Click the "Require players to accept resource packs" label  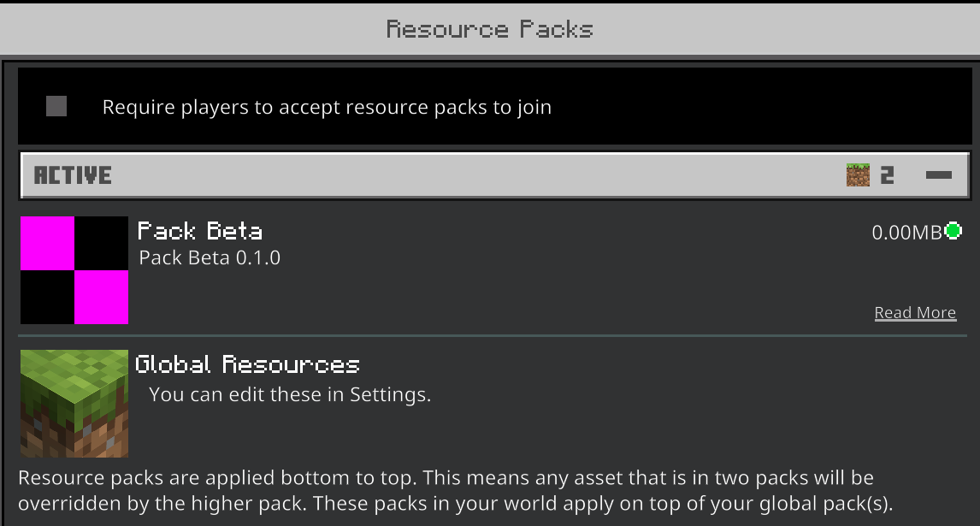(327, 108)
